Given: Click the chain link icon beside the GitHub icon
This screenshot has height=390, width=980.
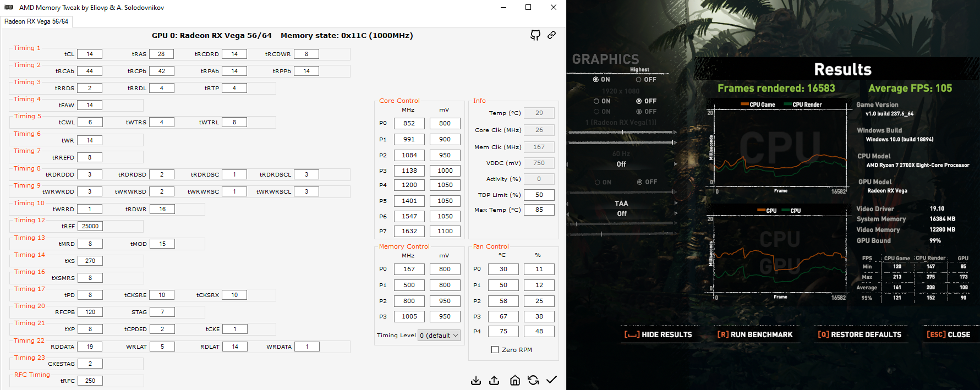Looking at the screenshot, I should coord(551,35).
